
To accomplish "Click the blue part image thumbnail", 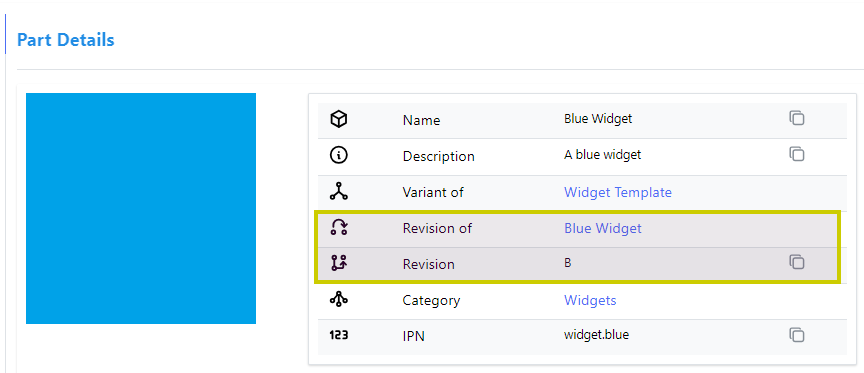I will click(141, 208).
